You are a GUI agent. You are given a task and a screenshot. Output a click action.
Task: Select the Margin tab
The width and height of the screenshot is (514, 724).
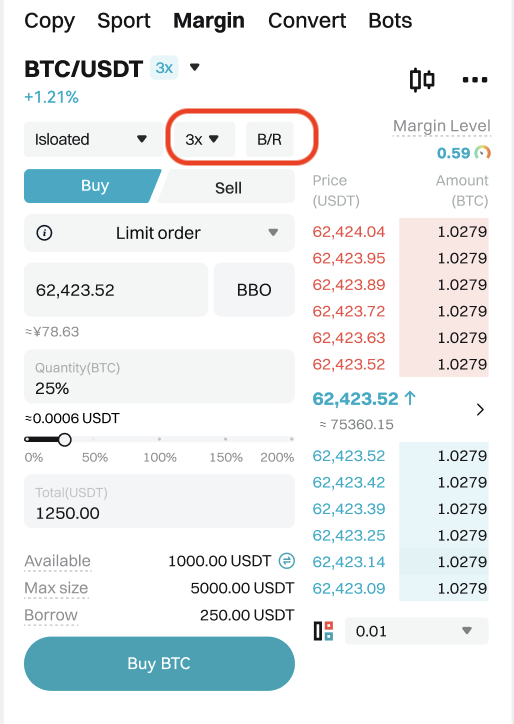point(209,21)
